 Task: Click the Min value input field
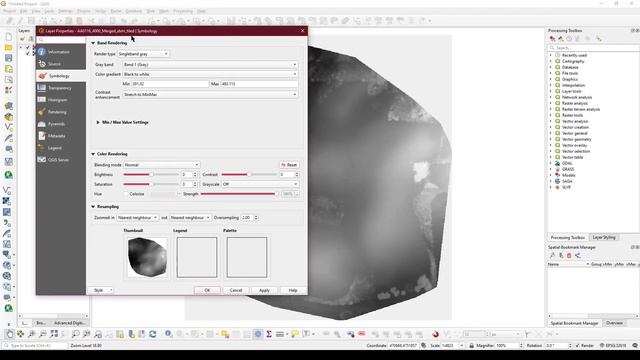[170, 84]
